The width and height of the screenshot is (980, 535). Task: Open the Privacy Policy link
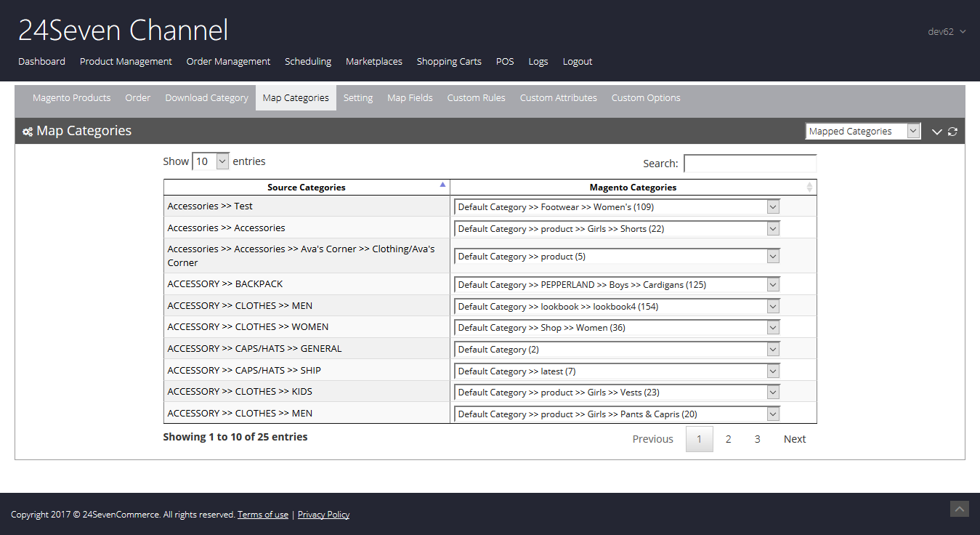323,515
